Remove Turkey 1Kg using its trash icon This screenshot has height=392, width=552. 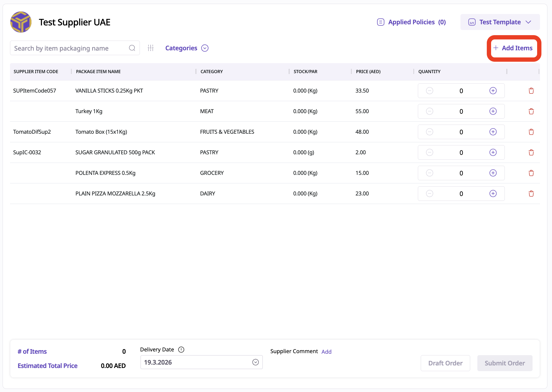tap(531, 111)
